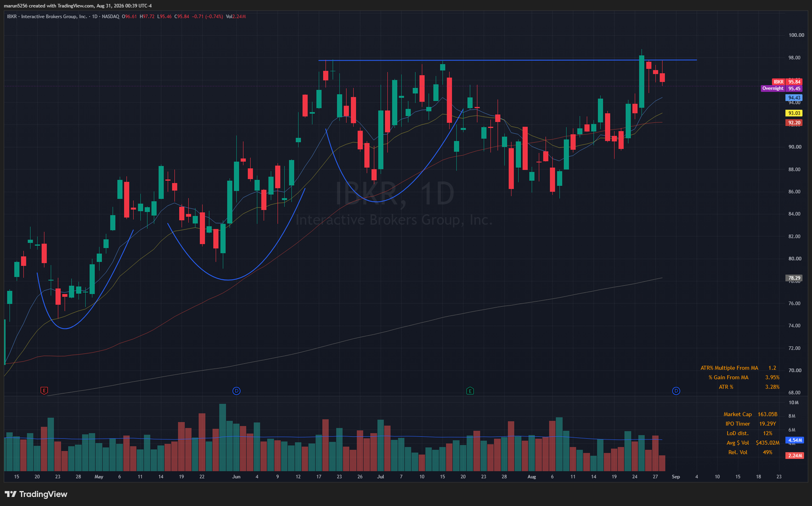Click the 84.00 price axis tick
The image size is (812, 506).
click(795, 214)
